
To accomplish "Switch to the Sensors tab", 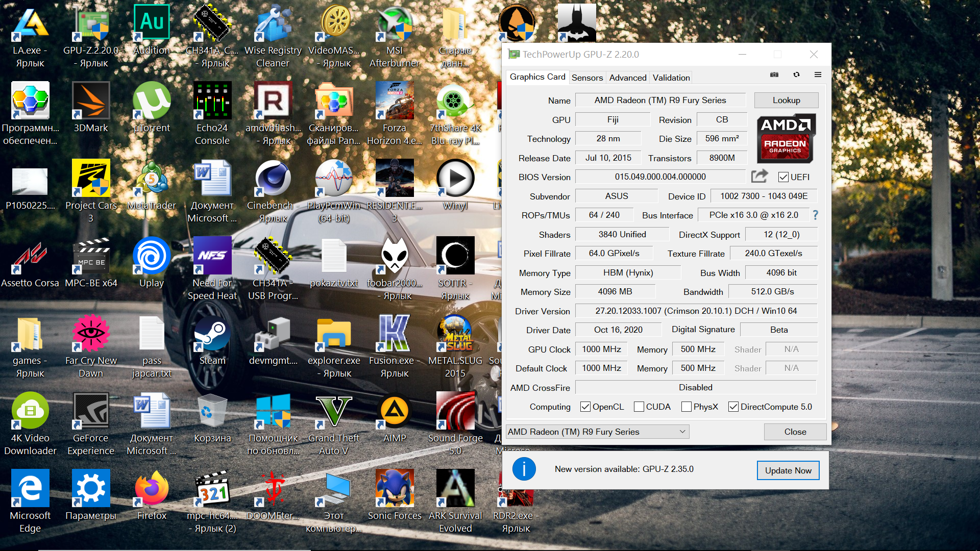I will click(587, 78).
